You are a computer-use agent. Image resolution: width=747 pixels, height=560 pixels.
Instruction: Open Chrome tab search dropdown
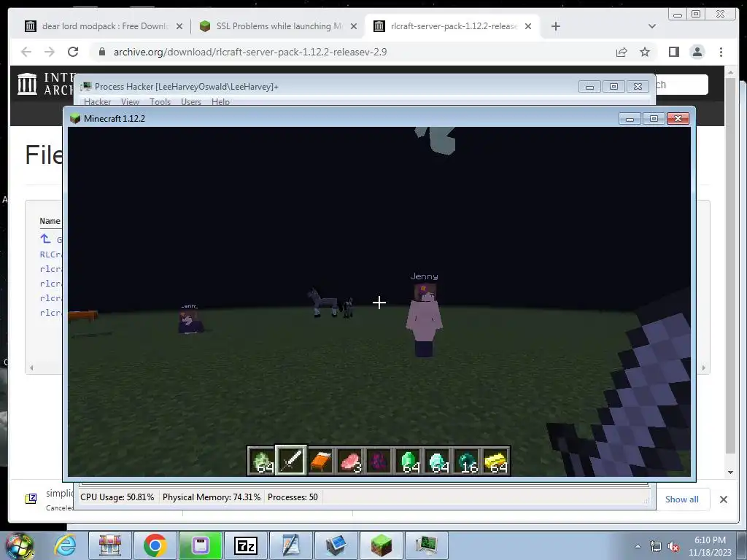[652, 26]
